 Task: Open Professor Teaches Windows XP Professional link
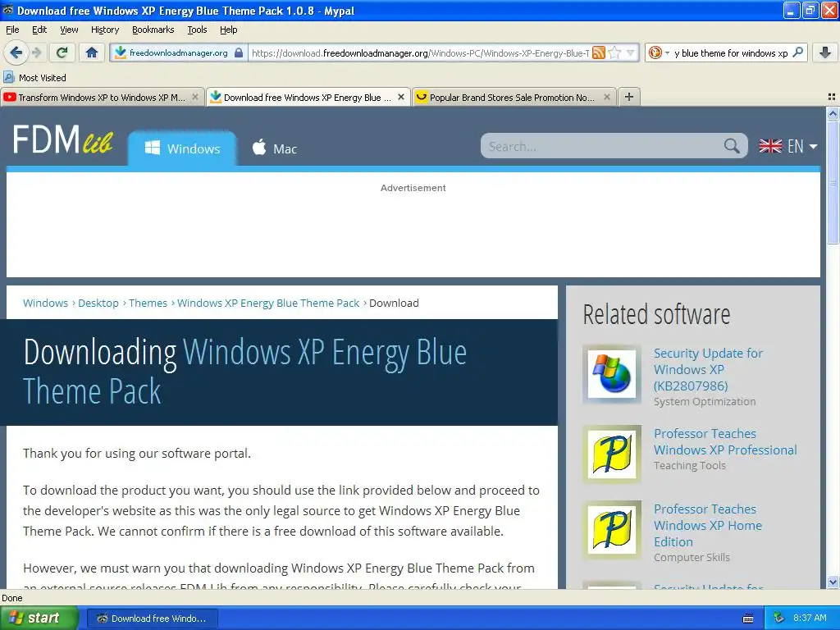click(725, 442)
